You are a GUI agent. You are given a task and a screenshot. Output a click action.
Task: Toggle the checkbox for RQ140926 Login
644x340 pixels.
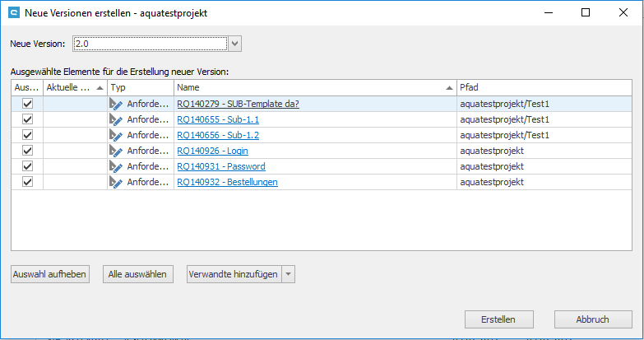point(27,151)
